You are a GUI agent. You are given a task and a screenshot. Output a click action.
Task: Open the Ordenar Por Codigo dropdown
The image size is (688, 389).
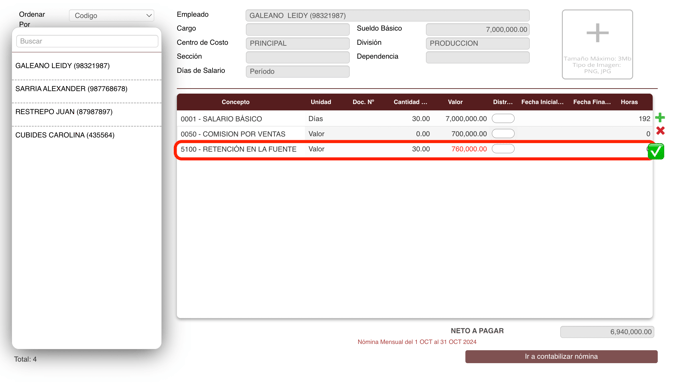(111, 15)
